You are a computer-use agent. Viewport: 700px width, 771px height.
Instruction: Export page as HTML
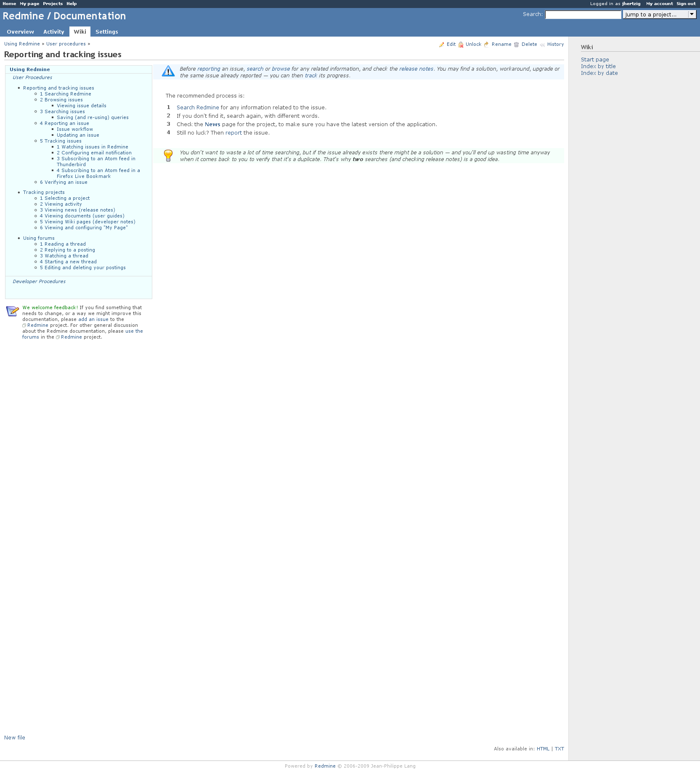tap(543, 749)
